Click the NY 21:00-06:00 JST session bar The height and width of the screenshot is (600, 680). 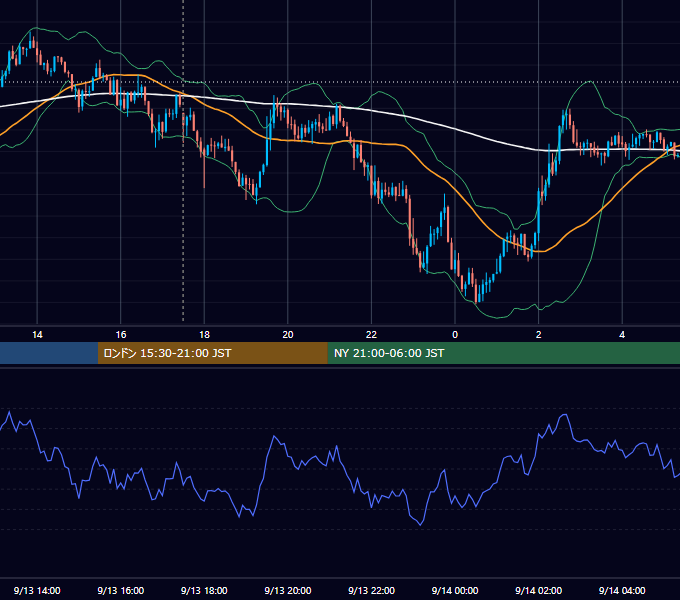[x=503, y=353]
